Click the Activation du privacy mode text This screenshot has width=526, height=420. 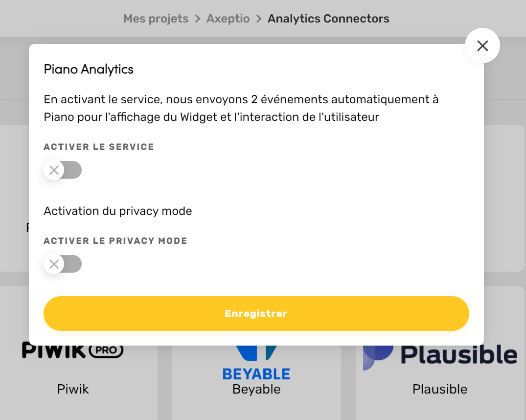click(x=118, y=211)
